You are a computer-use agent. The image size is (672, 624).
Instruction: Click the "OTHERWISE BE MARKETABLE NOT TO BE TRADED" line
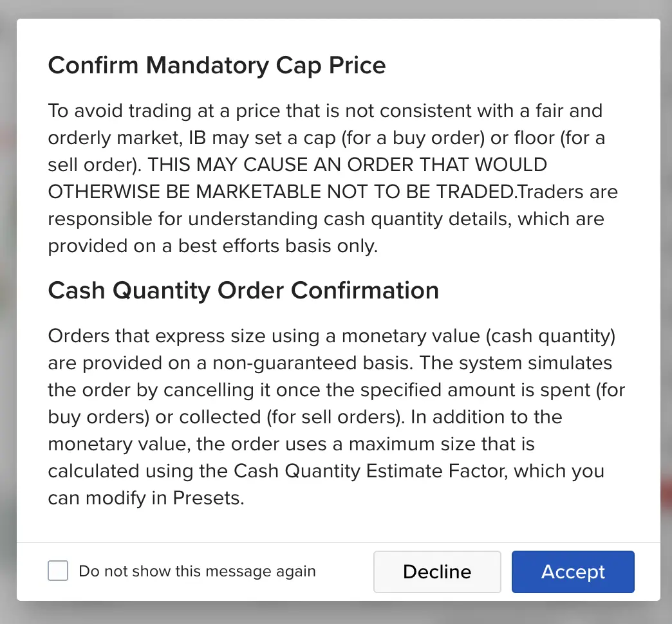tap(281, 192)
